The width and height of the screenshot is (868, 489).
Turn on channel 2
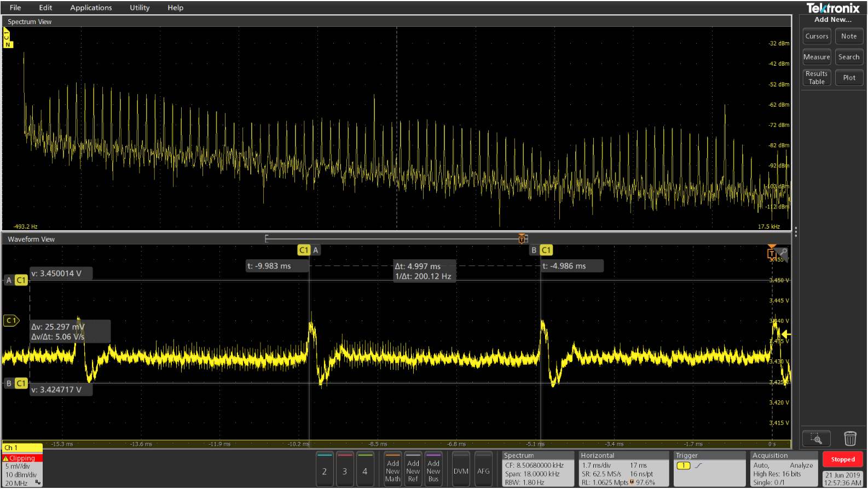(325, 470)
